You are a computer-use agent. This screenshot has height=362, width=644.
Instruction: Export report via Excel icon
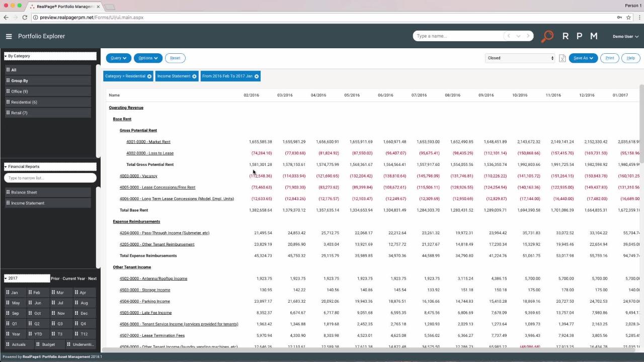tap(562, 58)
